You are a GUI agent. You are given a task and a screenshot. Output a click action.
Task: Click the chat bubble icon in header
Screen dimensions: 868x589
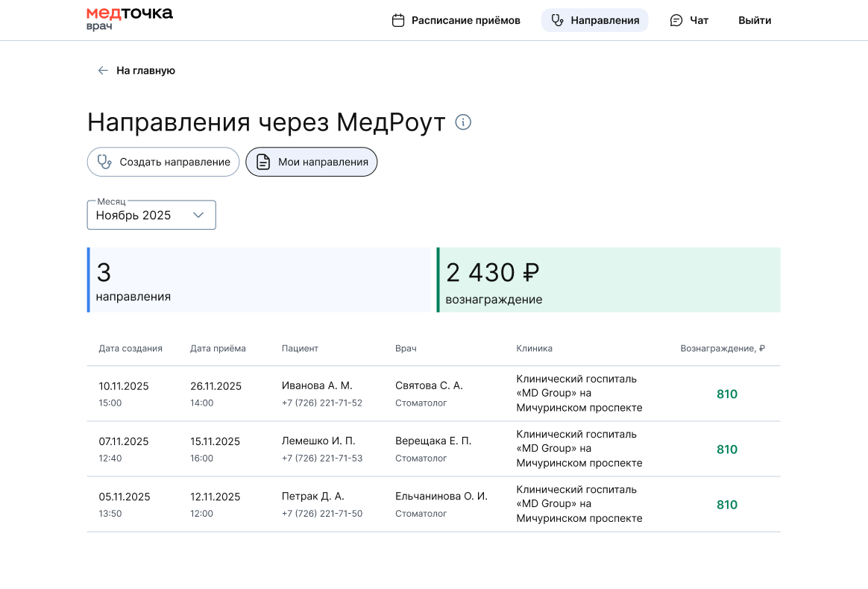tap(676, 20)
